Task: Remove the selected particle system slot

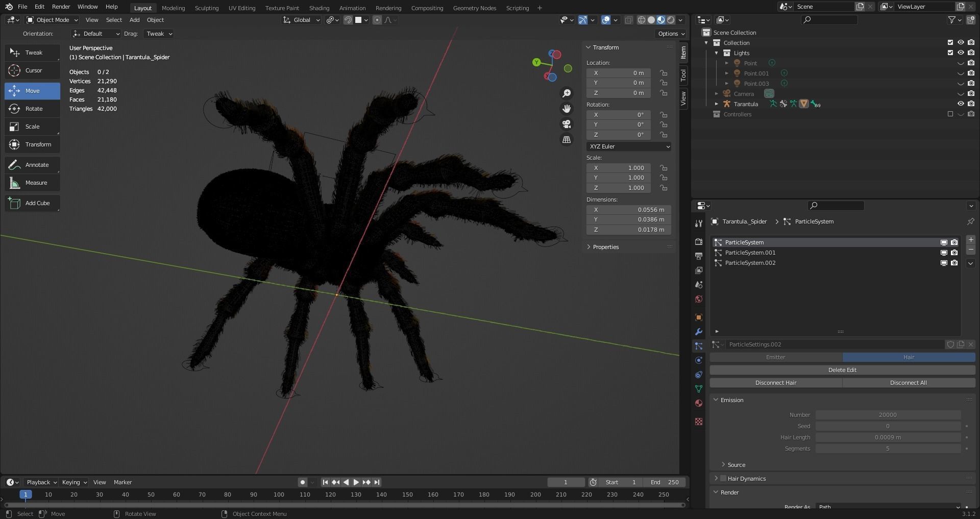Action: 971,250
